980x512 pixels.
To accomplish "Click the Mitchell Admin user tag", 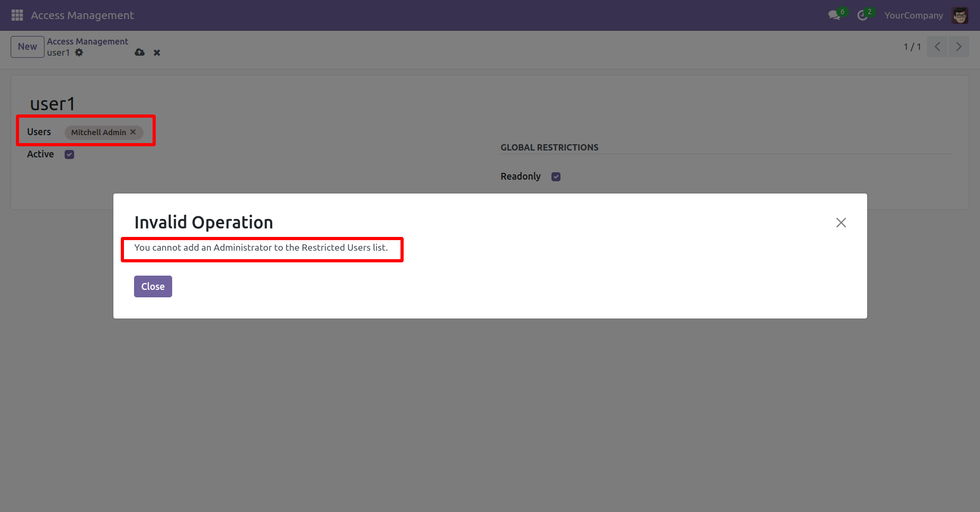I will pos(104,133).
